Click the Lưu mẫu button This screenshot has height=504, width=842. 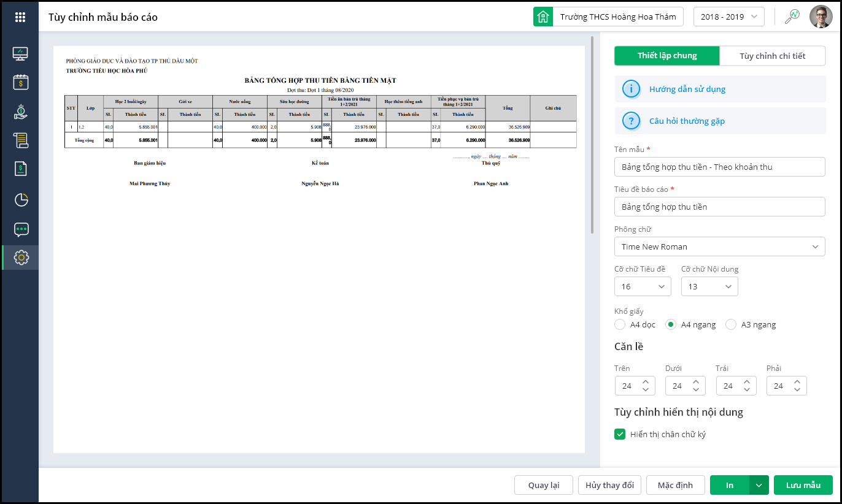point(803,485)
